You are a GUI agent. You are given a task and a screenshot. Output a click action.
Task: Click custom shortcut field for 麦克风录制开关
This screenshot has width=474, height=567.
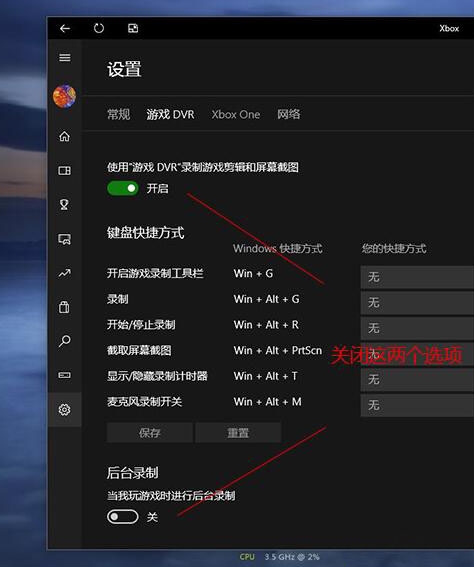coord(417,405)
